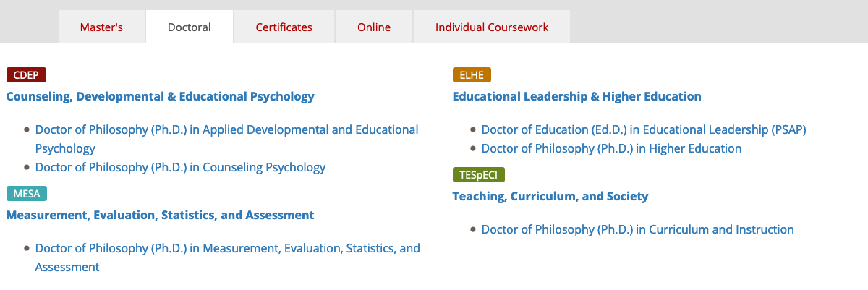Viewport: 868px width, 290px height.
Task: View Ph.D. in Counseling Psychology program
Action: 180,167
